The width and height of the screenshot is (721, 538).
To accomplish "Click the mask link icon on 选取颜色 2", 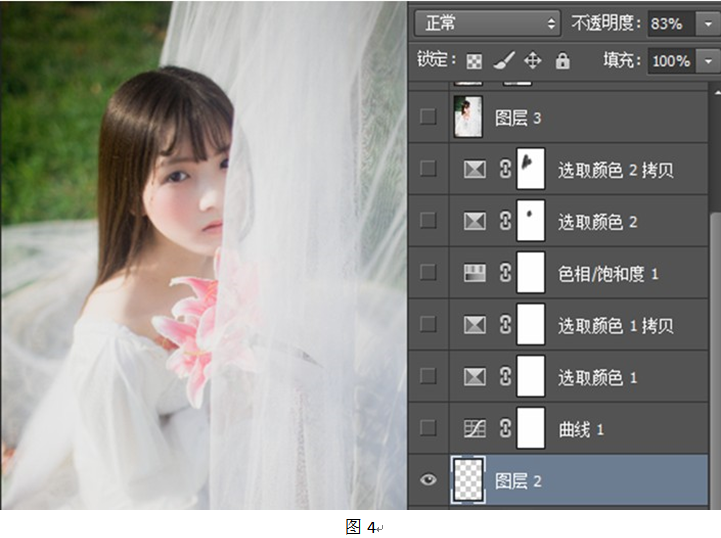I will (505, 221).
